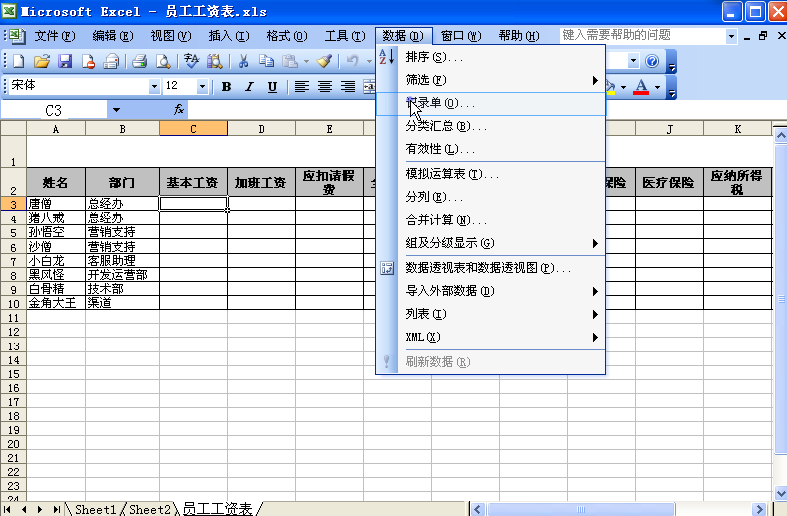Select the cell containing 开发运营部
The width and height of the screenshot is (787, 516).
click(122, 275)
